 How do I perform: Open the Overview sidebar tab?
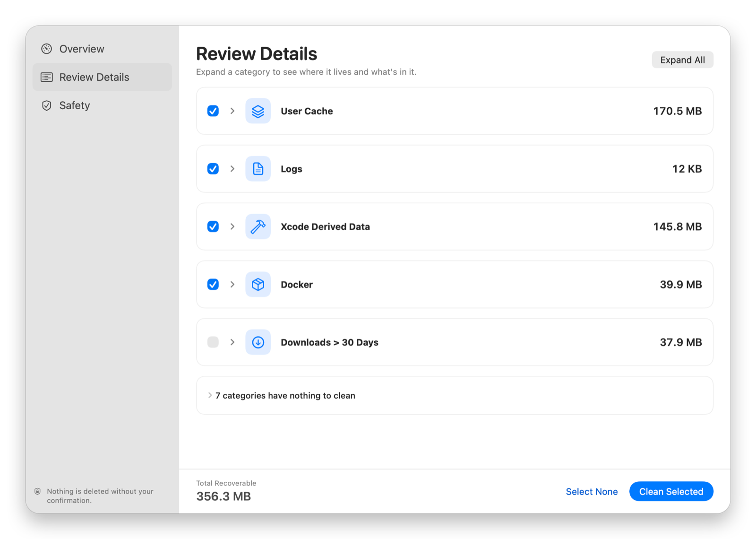[102, 49]
